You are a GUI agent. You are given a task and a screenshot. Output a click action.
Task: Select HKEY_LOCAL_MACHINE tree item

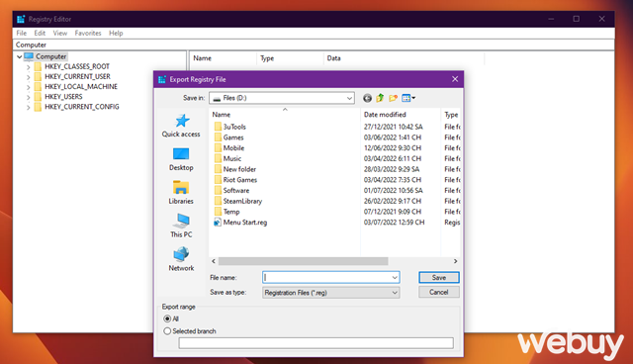[x=81, y=87]
